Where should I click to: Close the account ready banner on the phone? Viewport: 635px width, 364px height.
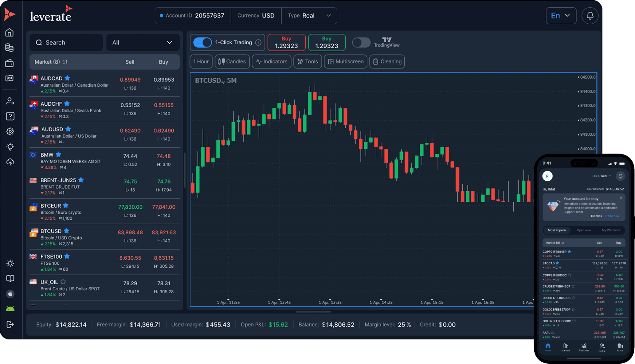pos(621,198)
